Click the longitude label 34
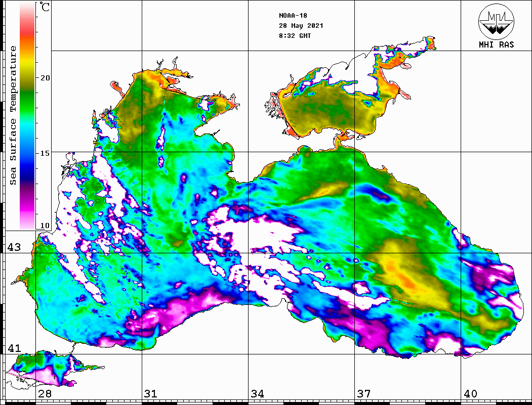 tap(258, 394)
